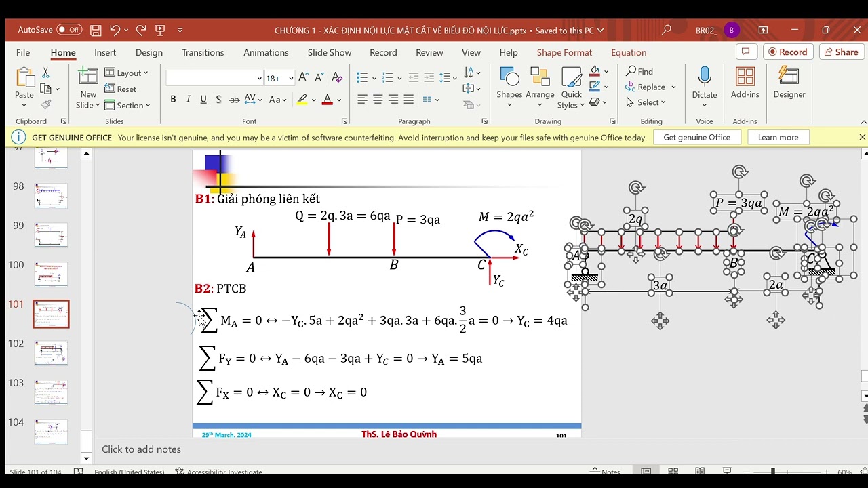Increase font size with the large A icon
Screen dimensions: 868x488
pyautogui.click(x=303, y=77)
